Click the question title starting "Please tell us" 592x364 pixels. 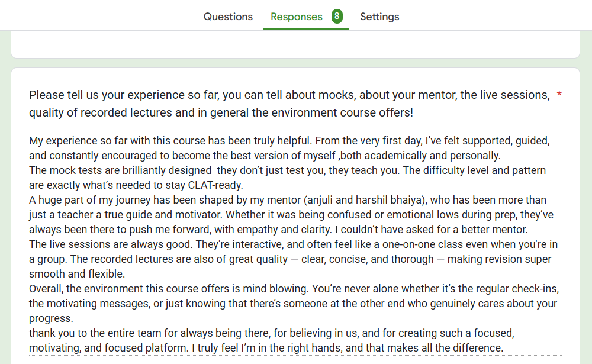click(x=289, y=95)
